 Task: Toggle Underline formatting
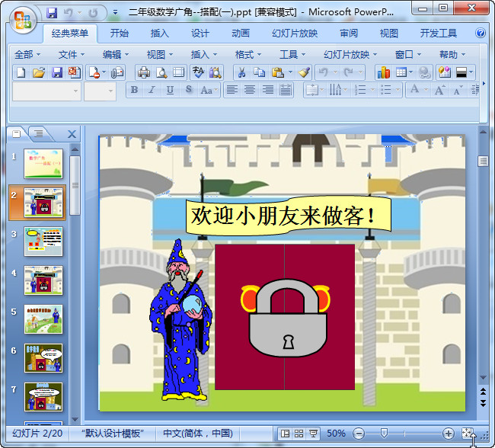click(x=170, y=90)
